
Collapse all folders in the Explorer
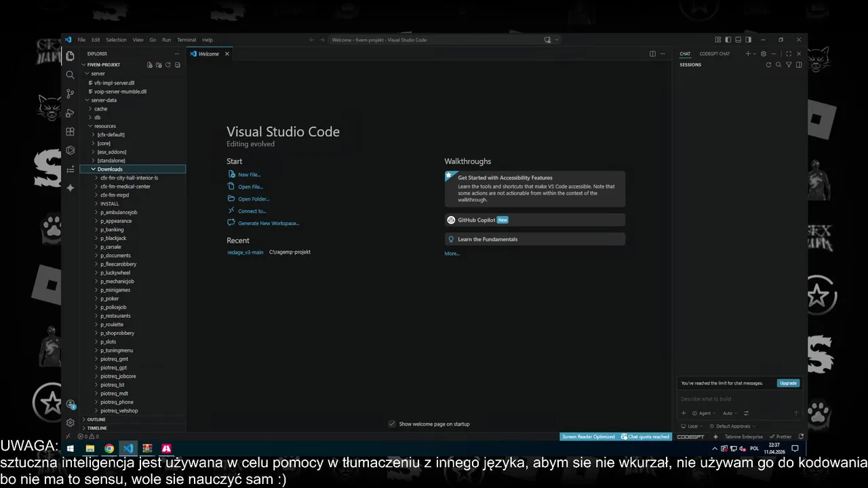tap(178, 65)
